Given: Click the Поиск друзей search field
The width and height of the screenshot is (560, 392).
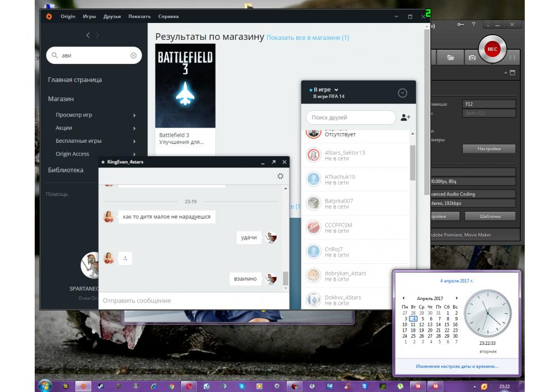Looking at the screenshot, I should point(351,118).
